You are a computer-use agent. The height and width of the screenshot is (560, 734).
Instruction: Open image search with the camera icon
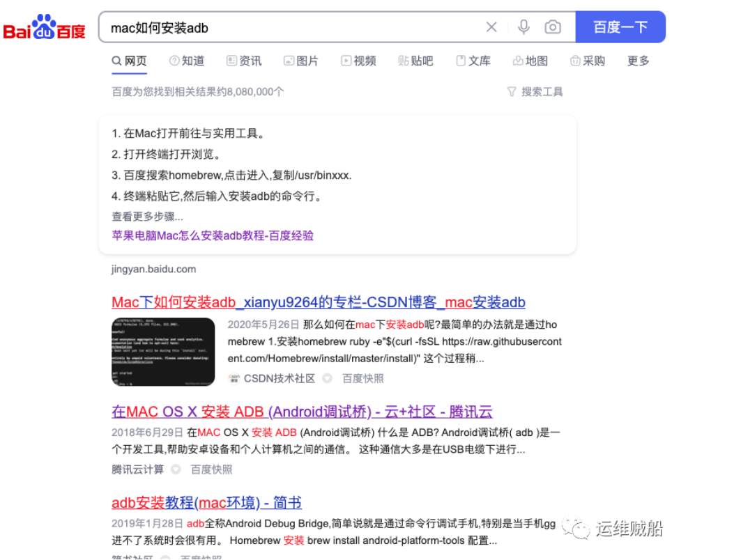[553, 26]
